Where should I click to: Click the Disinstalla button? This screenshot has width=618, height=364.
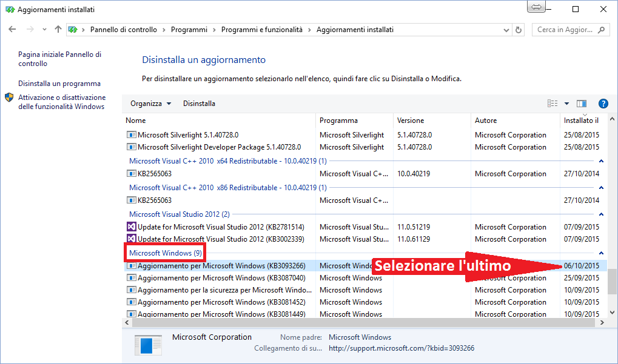pyautogui.click(x=199, y=103)
